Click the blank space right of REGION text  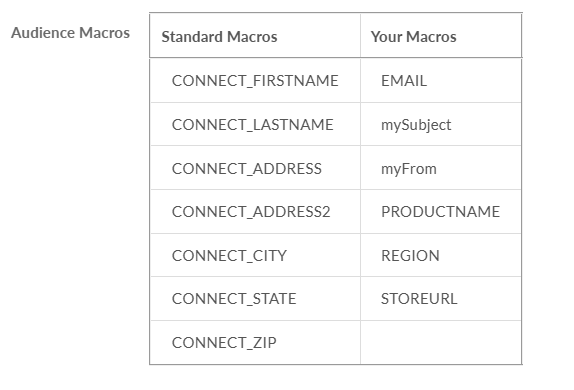(x=480, y=256)
